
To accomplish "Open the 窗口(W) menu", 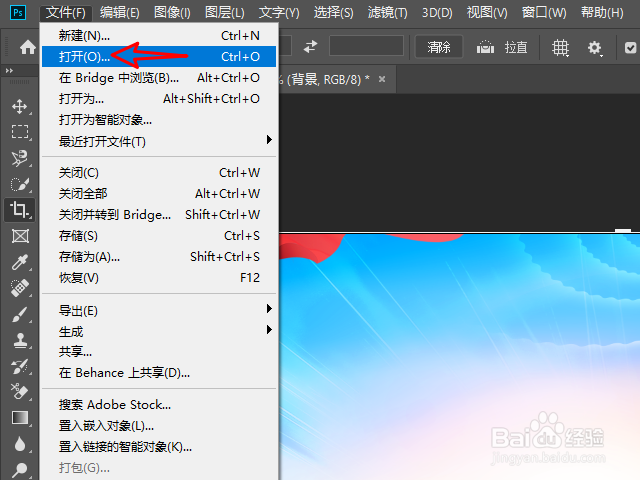I will [x=544, y=13].
